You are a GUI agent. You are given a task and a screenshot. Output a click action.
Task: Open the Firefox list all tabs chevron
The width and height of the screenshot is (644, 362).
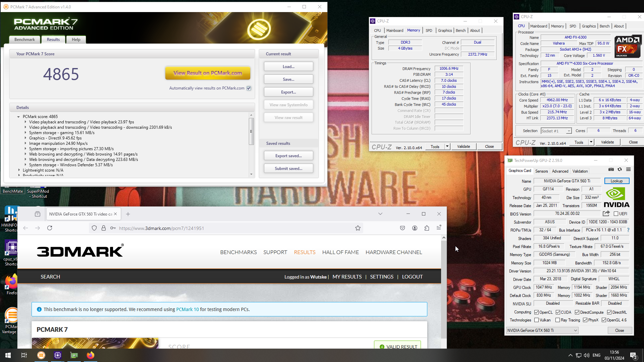tap(380, 214)
